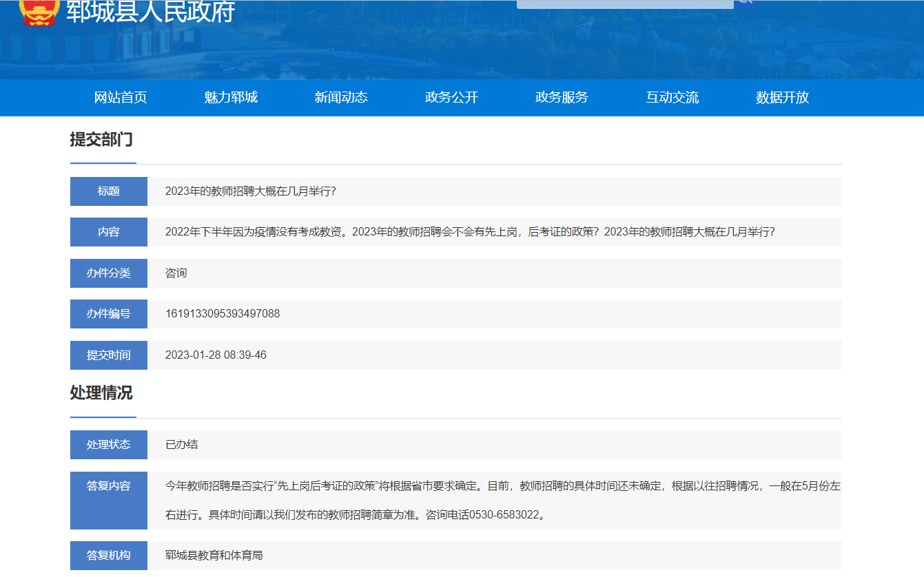Click the 办件分类 label cell

point(109,273)
